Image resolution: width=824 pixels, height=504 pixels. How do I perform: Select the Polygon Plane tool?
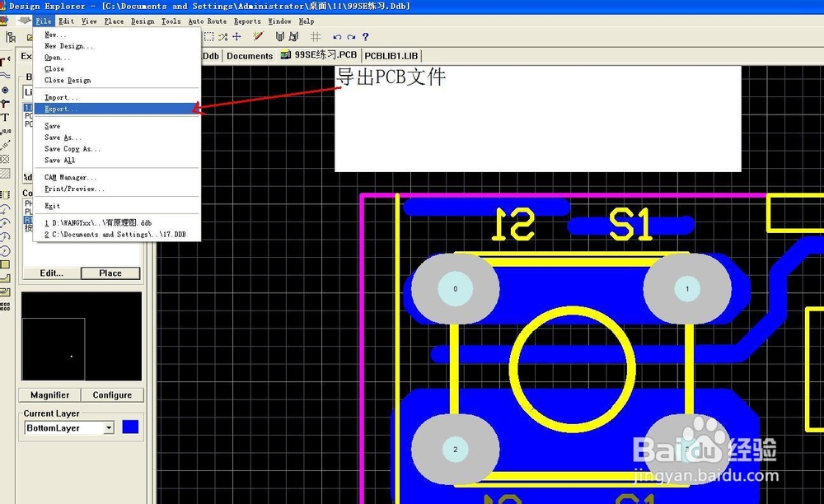click(x=5, y=278)
